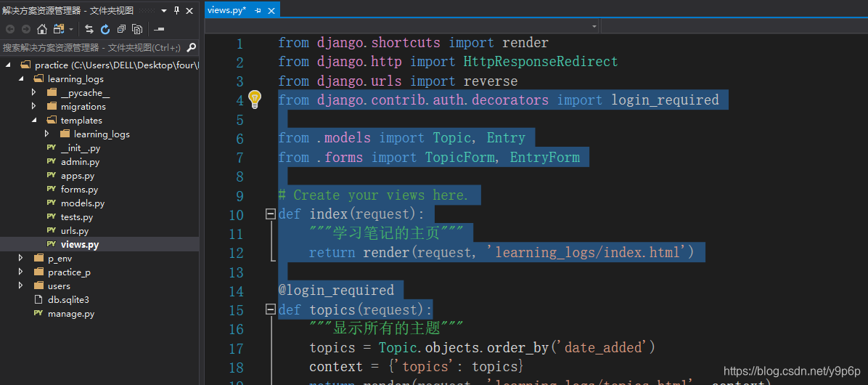This screenshot has height=385, width=868.
Task: Click the open folder icon next to templates
Action: pos(52,120)
